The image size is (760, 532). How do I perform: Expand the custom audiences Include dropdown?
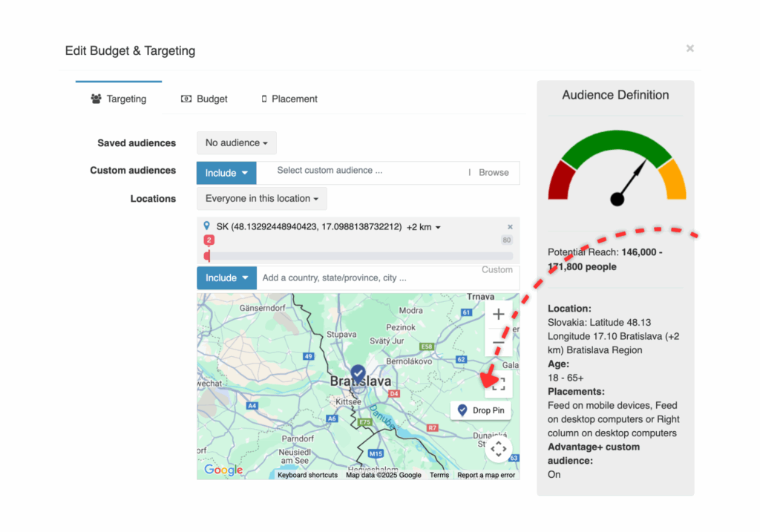[x=226, y=173]
